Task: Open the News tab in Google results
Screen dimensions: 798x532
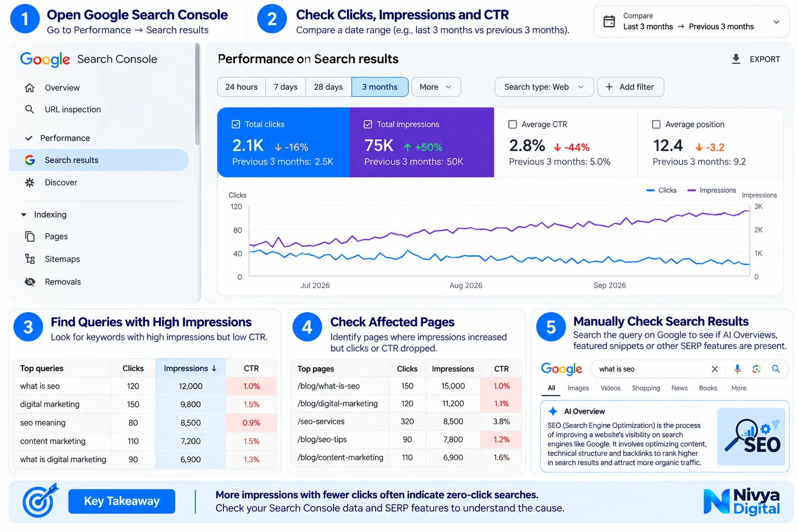Action: pyautogui.click(x=679, y=388)
